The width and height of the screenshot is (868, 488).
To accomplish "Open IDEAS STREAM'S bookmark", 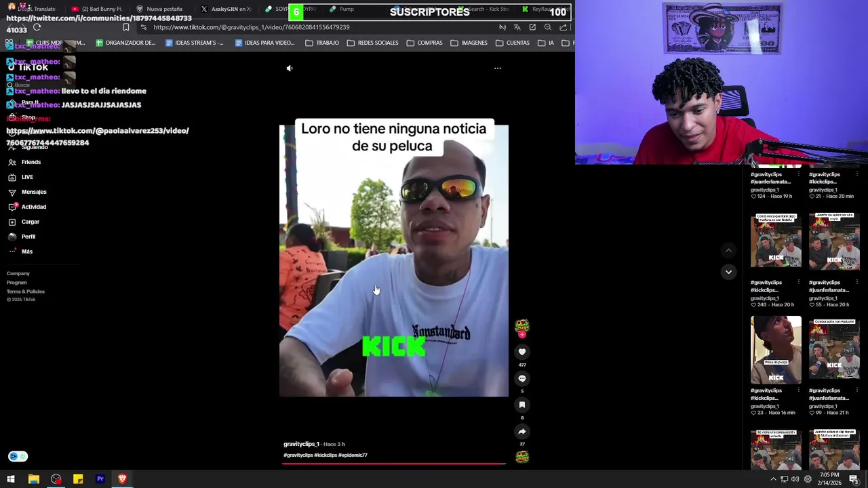I will tap(194, 43).
